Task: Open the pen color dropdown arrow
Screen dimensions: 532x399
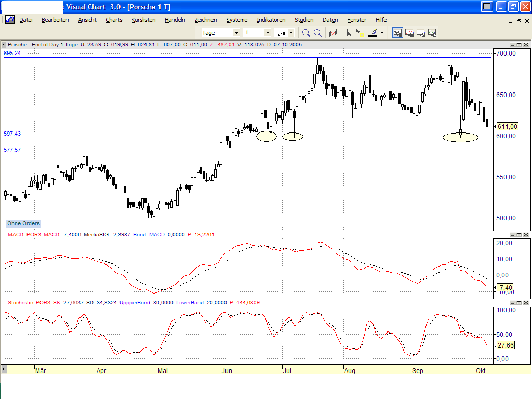Action: (x=382, y=33)
